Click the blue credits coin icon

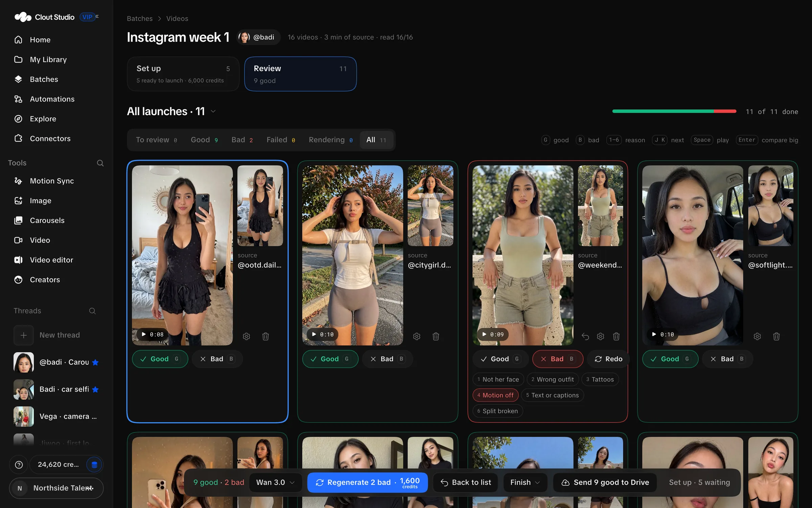coord(94,465)
